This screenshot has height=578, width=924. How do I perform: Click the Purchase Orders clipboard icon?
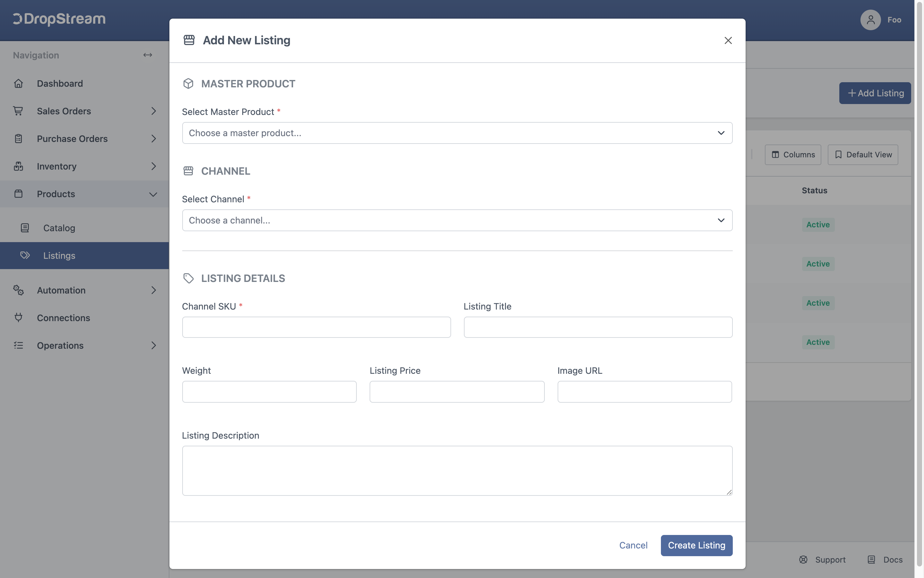click(18, 138)
